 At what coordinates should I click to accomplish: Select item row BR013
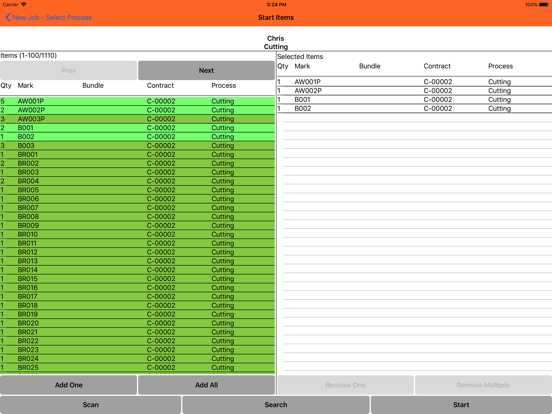(x=137, y=261)
